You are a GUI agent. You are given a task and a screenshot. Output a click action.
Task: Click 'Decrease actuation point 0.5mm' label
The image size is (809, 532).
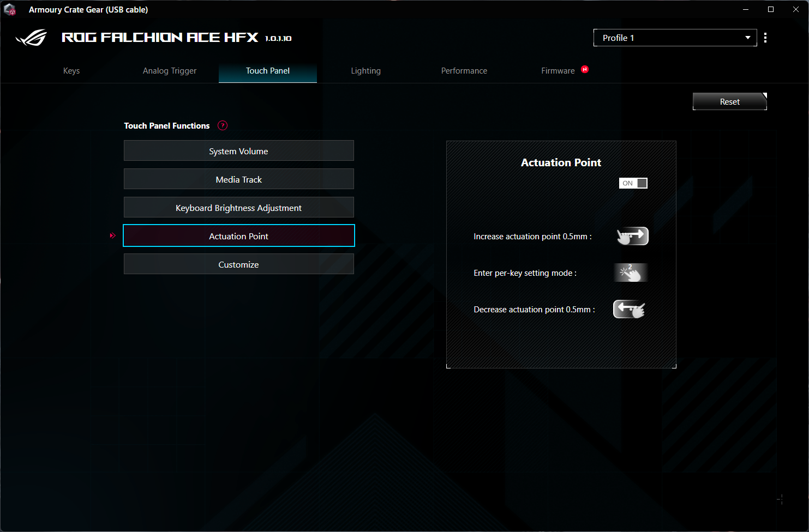(x=534, y=310)
